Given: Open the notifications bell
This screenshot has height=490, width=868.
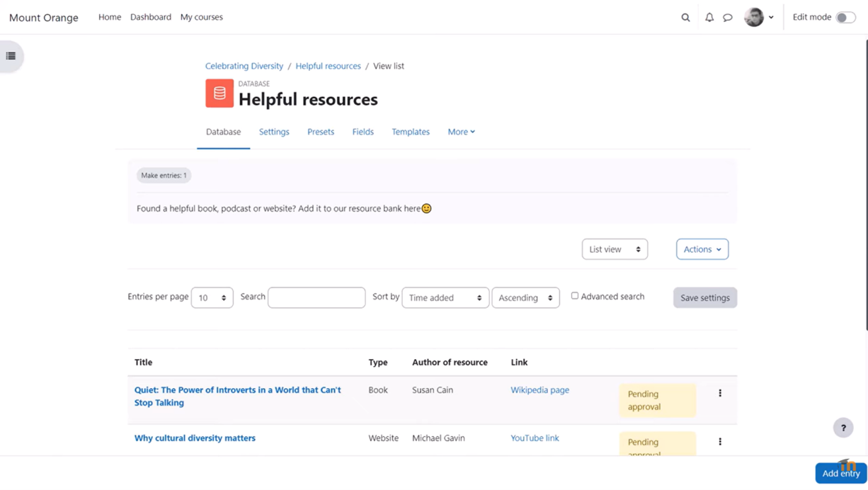Looking at the screenshot, I should click(709, 18).
